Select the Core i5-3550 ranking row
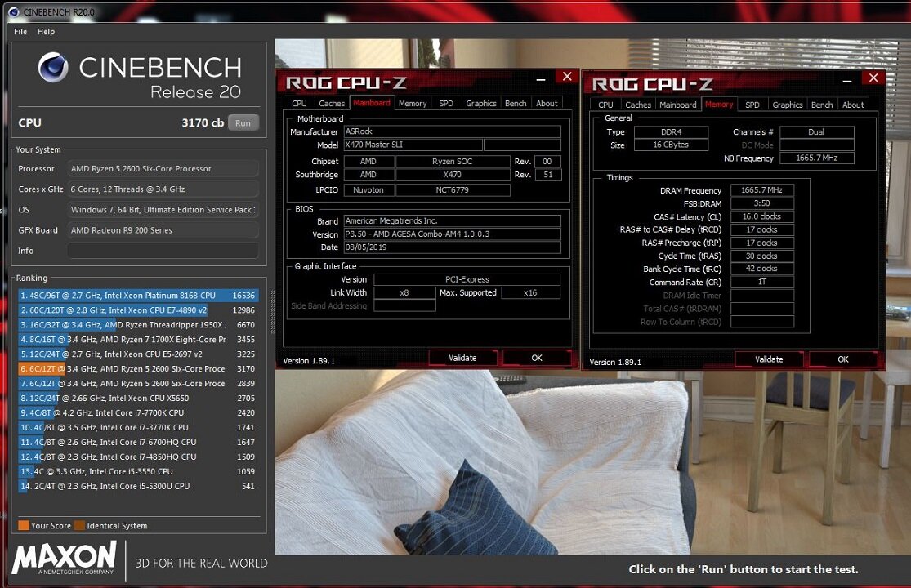 pyautogui.click(x=138, y=471)
